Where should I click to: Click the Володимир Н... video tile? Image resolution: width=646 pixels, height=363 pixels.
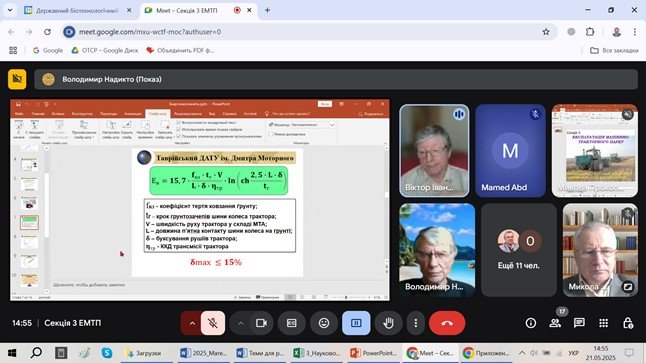[x=437, y=250]
